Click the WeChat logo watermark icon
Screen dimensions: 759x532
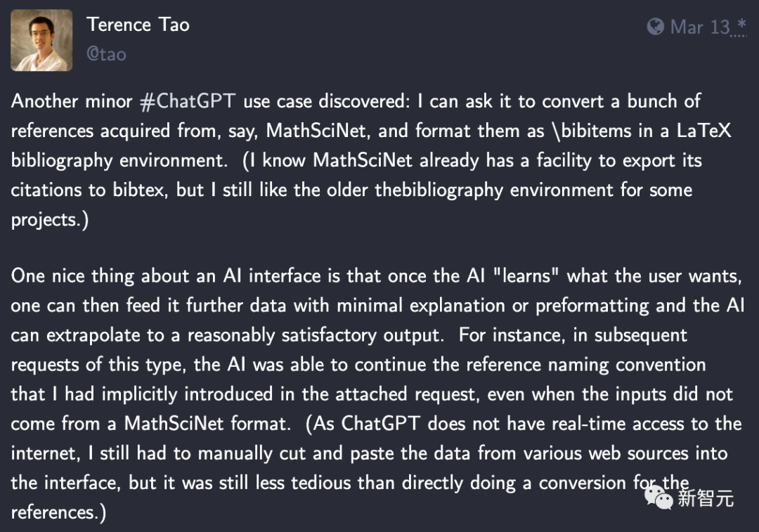659,498
